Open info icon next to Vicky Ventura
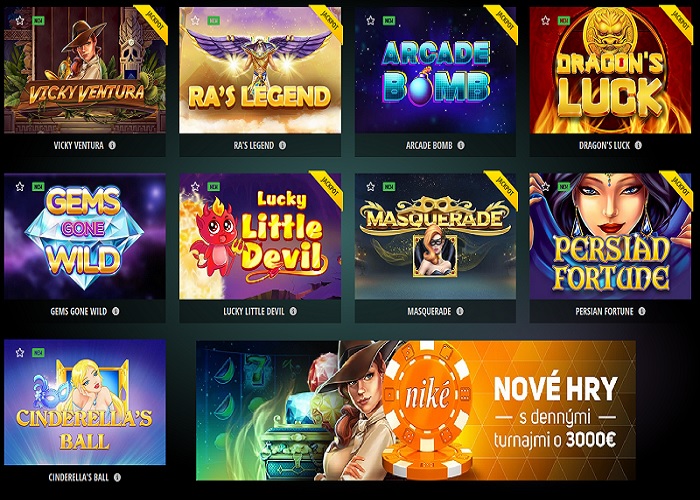 [112, 145]
